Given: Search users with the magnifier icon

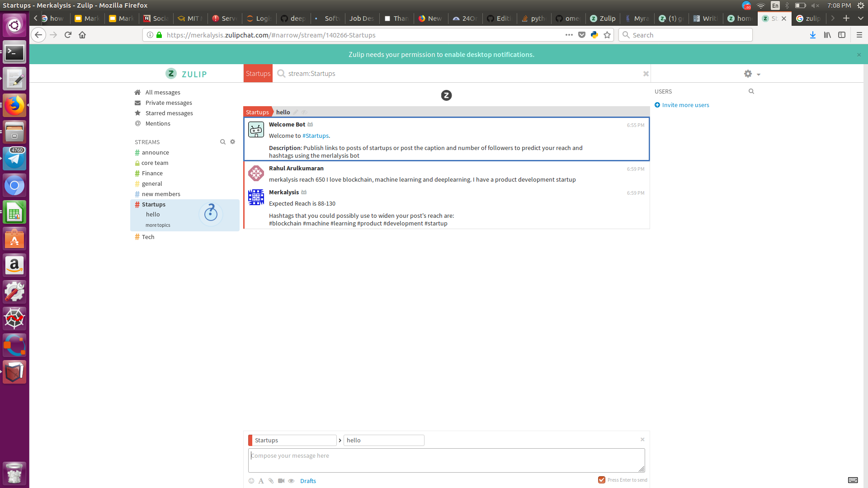Looking at the screenshot, I should point(751,91).
